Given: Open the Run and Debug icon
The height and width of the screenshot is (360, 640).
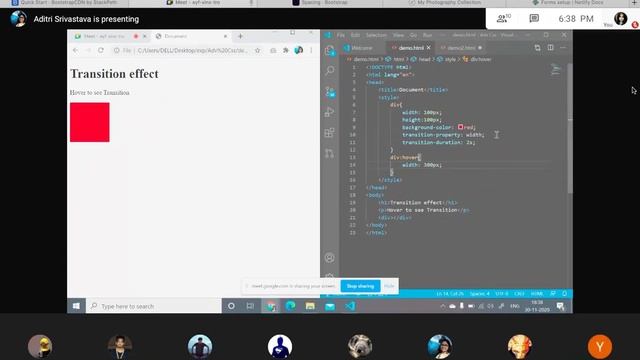Looking at the screenshot, I should pyautogui.click(x=330, y=112).
